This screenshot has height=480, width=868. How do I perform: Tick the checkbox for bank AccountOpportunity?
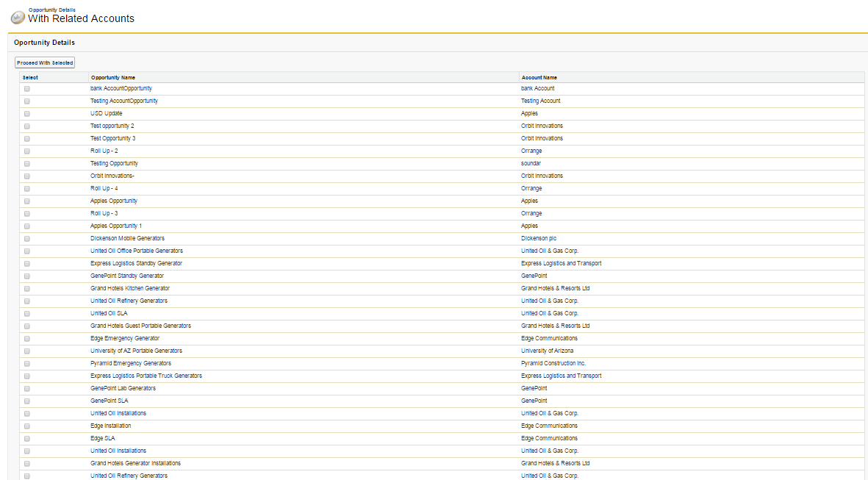click(27, 89)
